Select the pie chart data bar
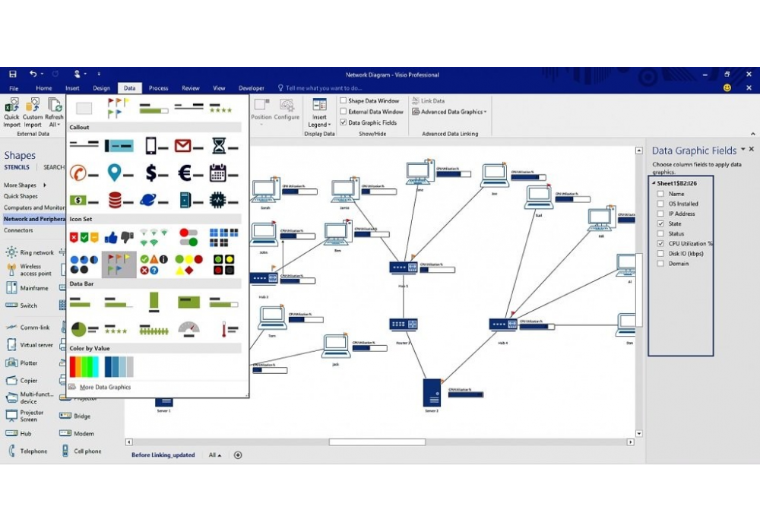 (84, 330)
